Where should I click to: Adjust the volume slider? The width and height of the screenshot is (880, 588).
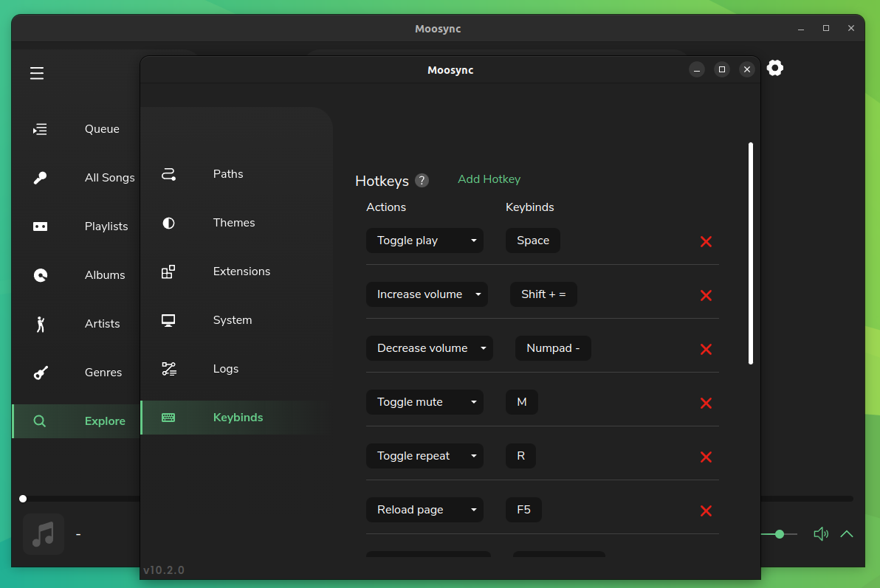pos(780,533)
